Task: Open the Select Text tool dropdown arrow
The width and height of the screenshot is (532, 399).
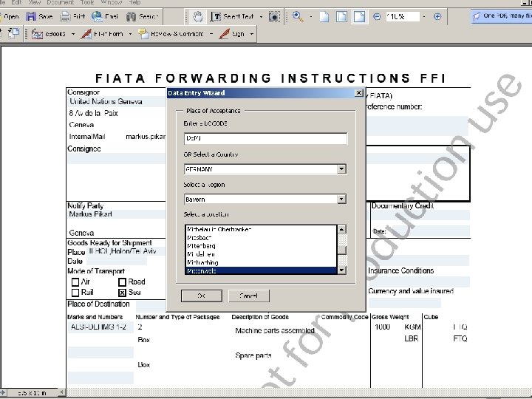Action: point(261,16)
